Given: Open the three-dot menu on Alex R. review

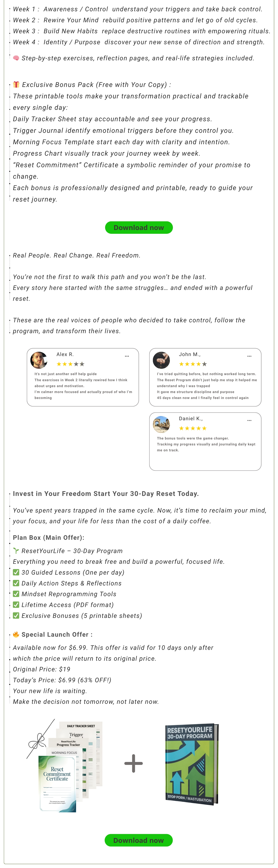Looking at the screenshot, I should pyautogui.click(x=127, y=356).
